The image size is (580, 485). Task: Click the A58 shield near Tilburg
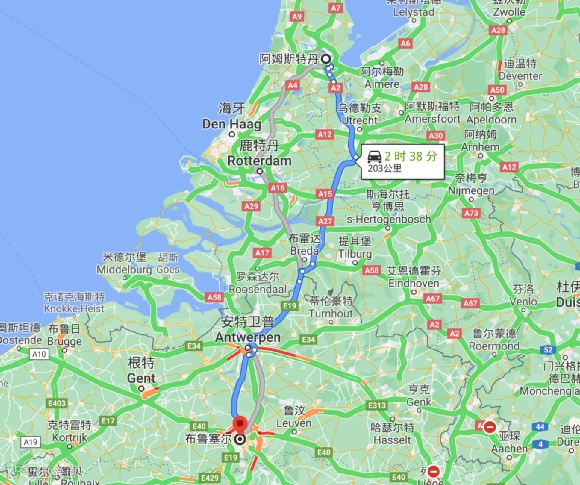click(x=371, y=270)
